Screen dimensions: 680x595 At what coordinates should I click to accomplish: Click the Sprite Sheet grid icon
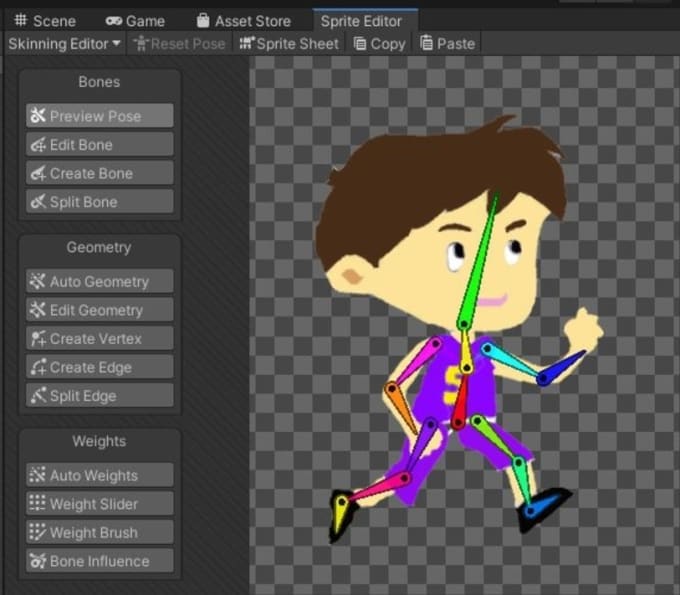coord(247,42)
